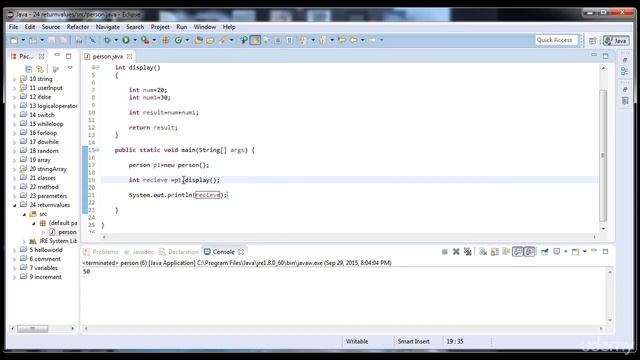
Task: Click the Open Perspective icon
Action: click(593, 40)
